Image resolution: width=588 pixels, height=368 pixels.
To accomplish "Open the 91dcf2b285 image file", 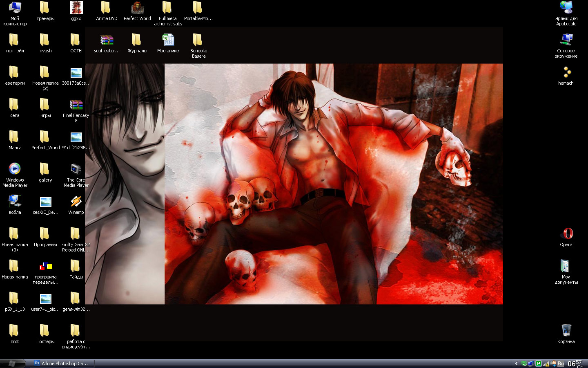I will tap(76, 140).
